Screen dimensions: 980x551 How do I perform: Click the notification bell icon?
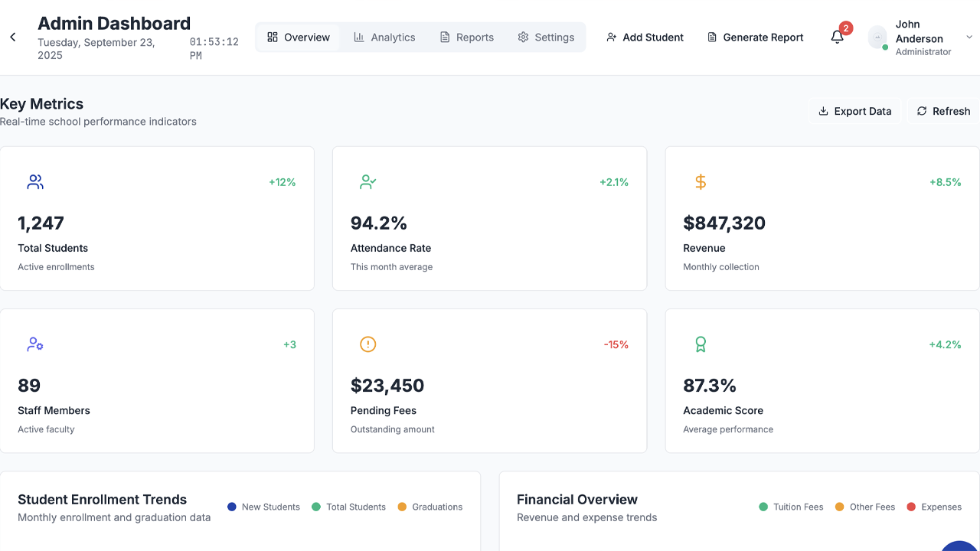point(838,37)
